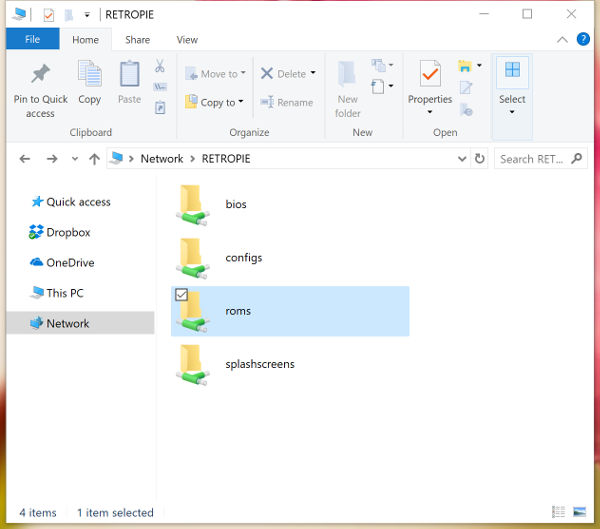The height and width of the screenshot is (529, 600).
Task: Click New folder icon in title bar toolbar
Action: pyautogui.click(x=69, y=15)
